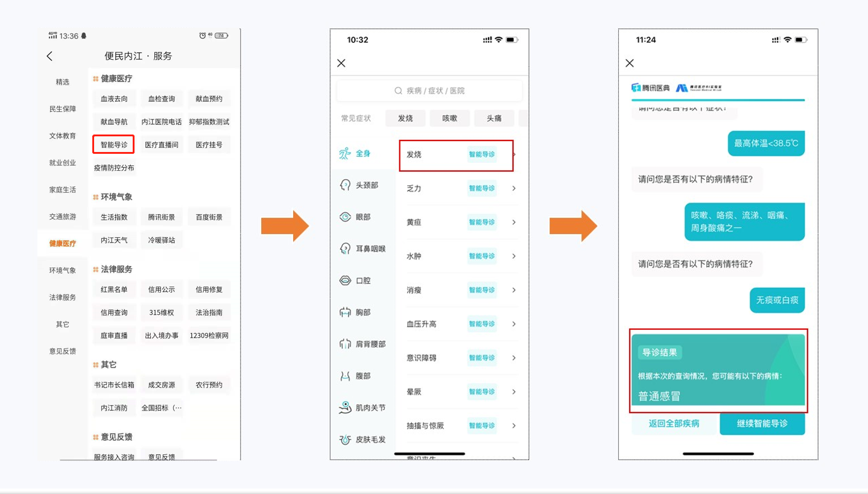Open 法律服务 sidebar tab
This screenshot has height=494, width=868.
[63, 297]
